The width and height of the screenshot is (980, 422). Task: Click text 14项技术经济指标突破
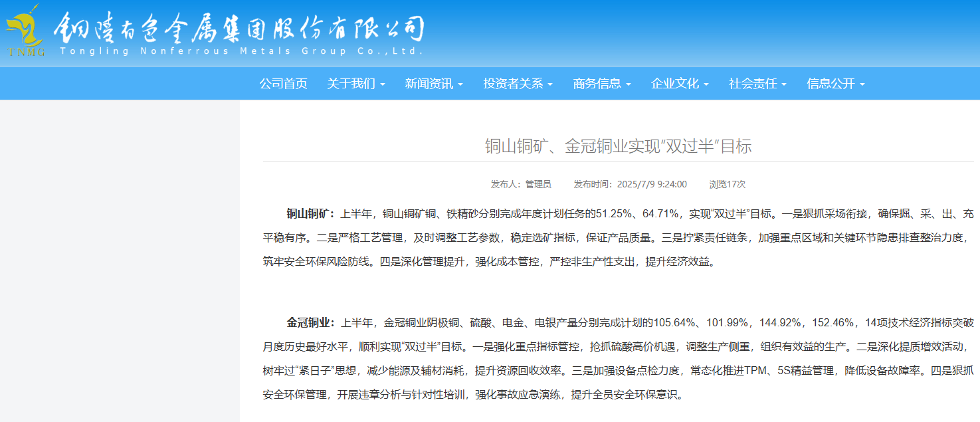pos(920,323)
